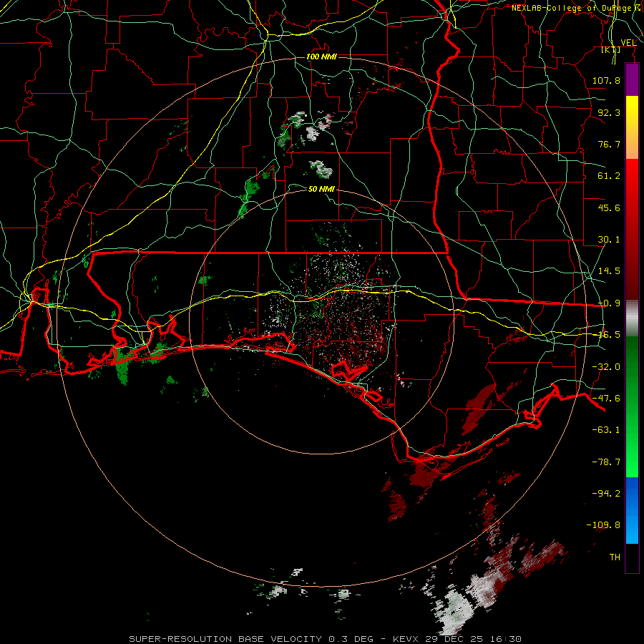This screenshot has height=644, width=644.
Task: Click the VEL legend title
Action: coord(628,43)
